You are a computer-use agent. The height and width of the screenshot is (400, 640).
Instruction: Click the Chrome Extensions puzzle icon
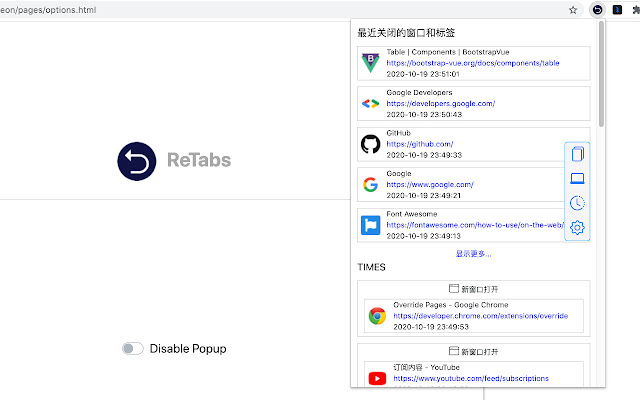(636, 9)
